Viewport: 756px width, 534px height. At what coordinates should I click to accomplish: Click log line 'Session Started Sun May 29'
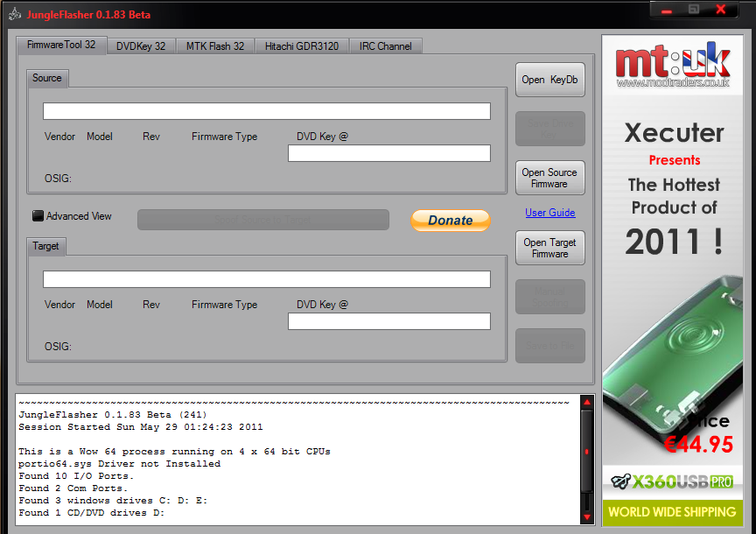click(x=141, y=427)
